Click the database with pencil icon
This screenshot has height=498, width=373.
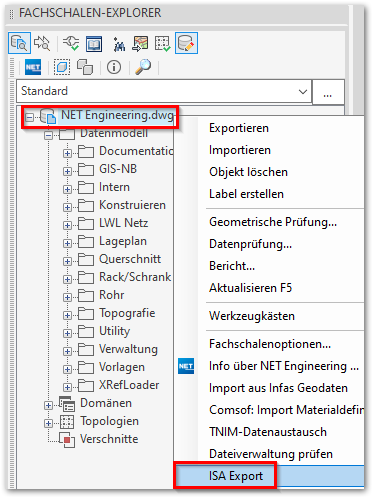186,43
